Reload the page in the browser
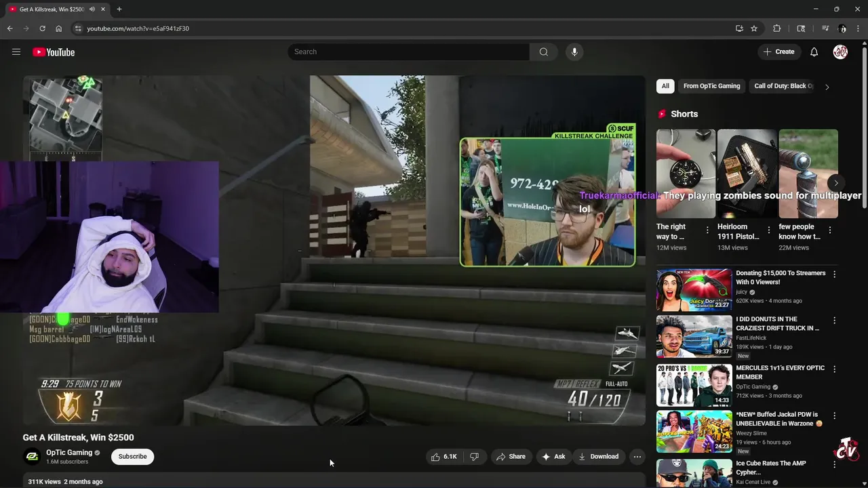The height and width of the screenshot is (488, 868). coord(42,28)
